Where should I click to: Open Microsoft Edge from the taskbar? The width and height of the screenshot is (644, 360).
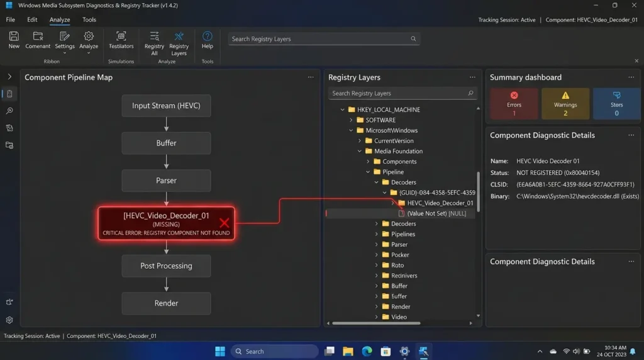pyautogui.click(x=367, y=351)
